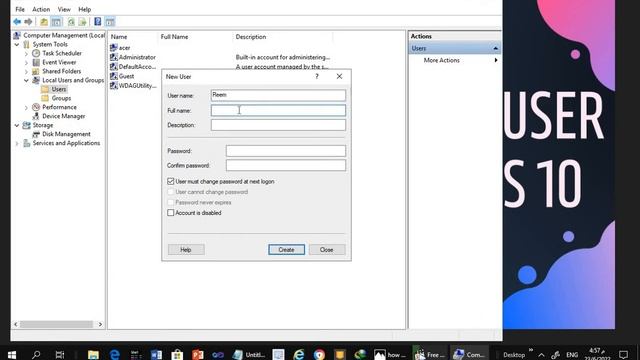The width and height of the screenshot is (640, 360).
Task: Select Computer Management (Local) root node
Action: (x=59, y=36)
